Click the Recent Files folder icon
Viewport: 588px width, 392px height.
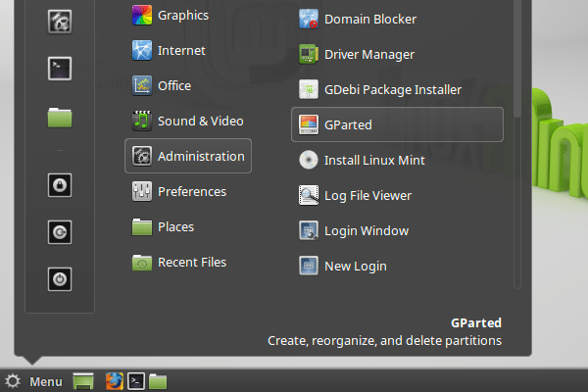pyautogui.click(x=142, y=263)
